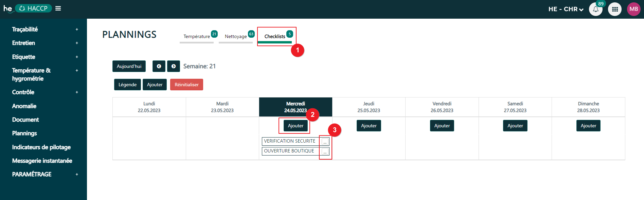Expand the PARAMÉTRAGE sidebar section
The height and width of the screenshot is (200, 644).
(x=77, y=175)
